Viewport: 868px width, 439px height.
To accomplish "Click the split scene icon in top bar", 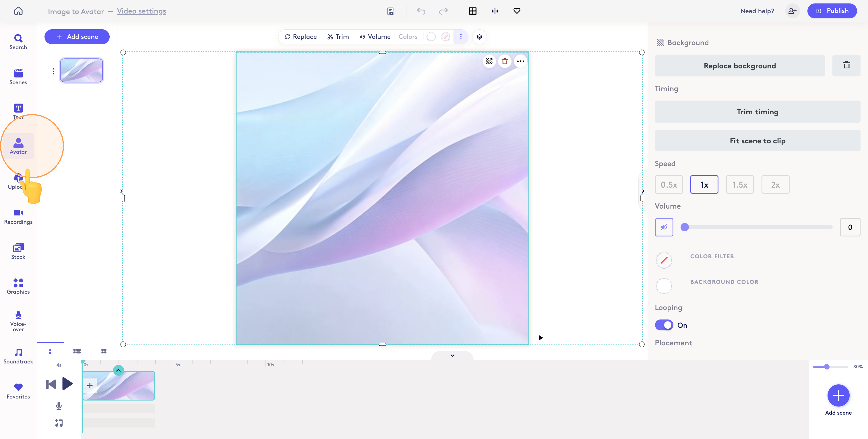I will (495, 11).
